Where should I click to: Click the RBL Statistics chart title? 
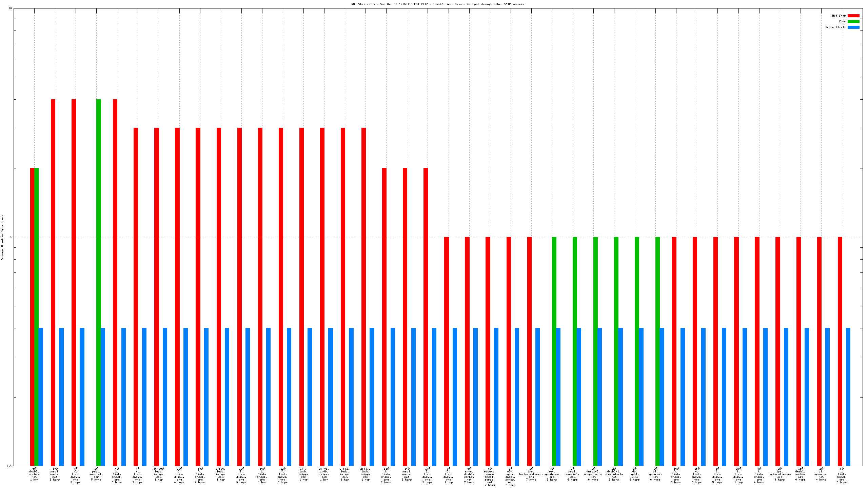[437, 4]
